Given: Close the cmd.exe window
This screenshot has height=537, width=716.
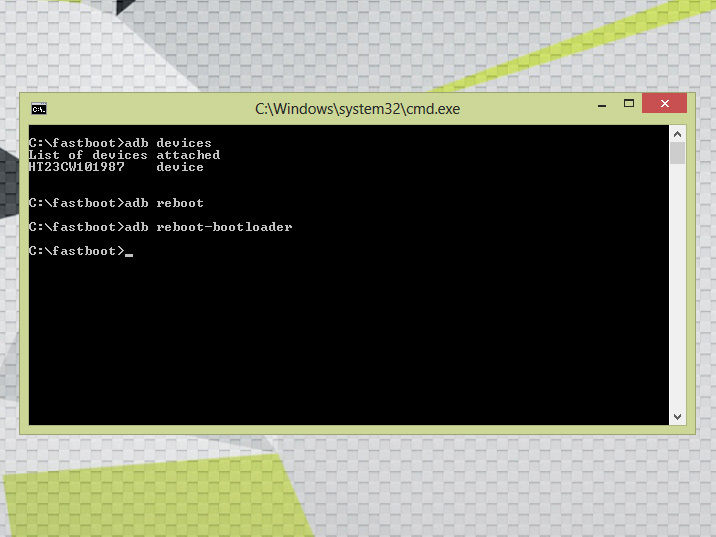Looking at the screenshot, I should (664, 104).
